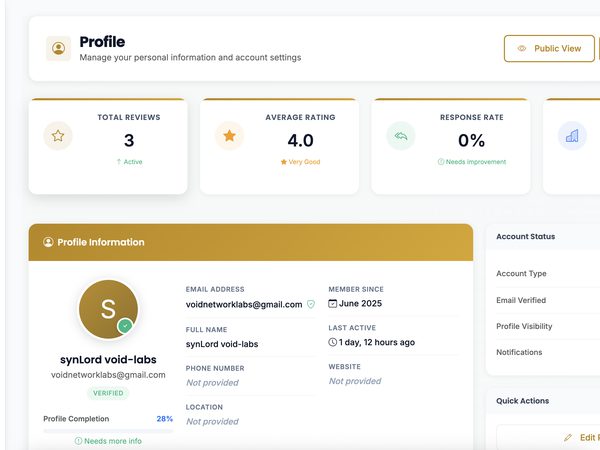Click the Profile user icon in header
Viewport: 600px width, 450px height.
pos(59,48)
